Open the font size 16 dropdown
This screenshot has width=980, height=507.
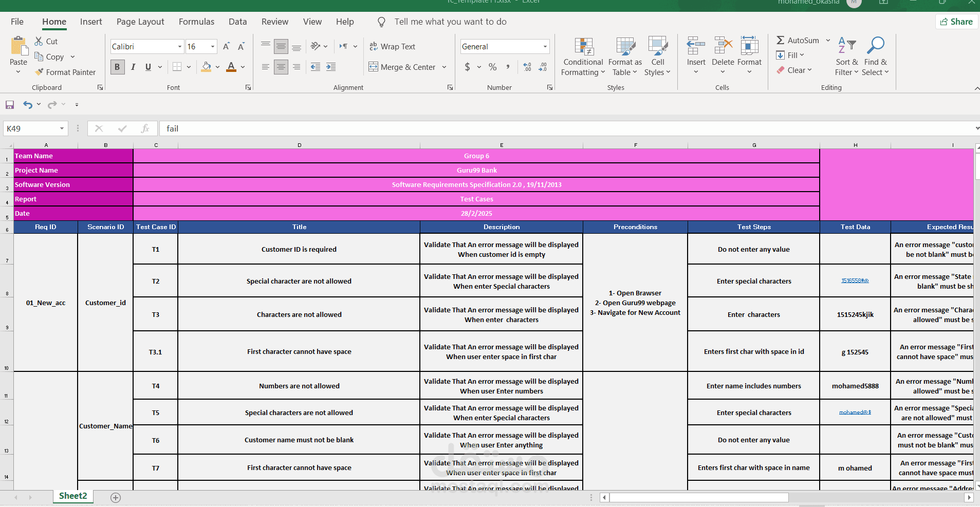[x=213, y=47]
